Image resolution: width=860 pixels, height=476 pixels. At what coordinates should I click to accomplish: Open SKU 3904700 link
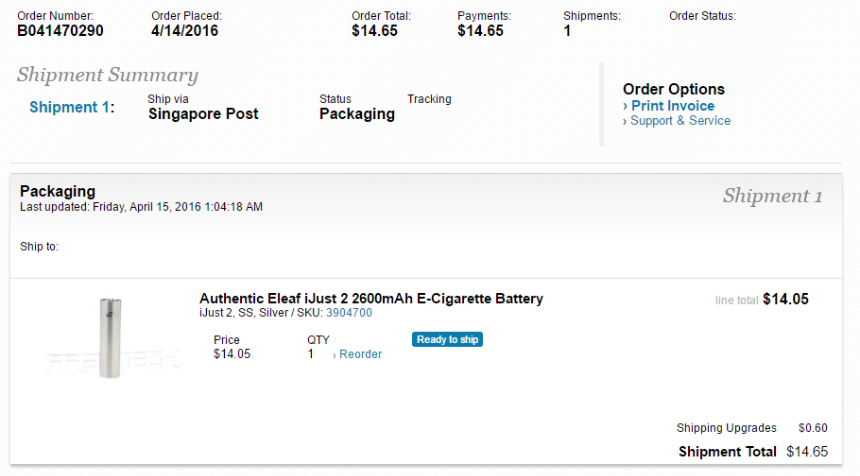[x=349, y=313]
